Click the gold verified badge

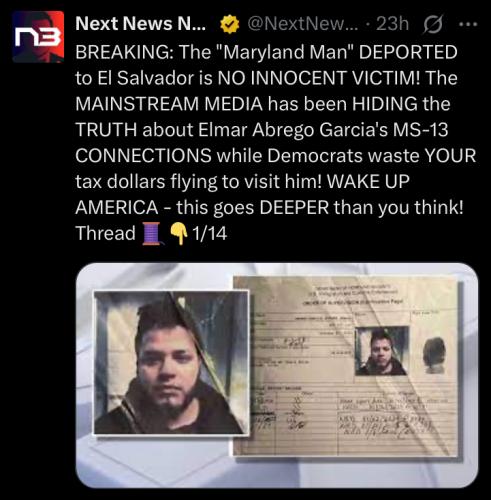(230, 24)
